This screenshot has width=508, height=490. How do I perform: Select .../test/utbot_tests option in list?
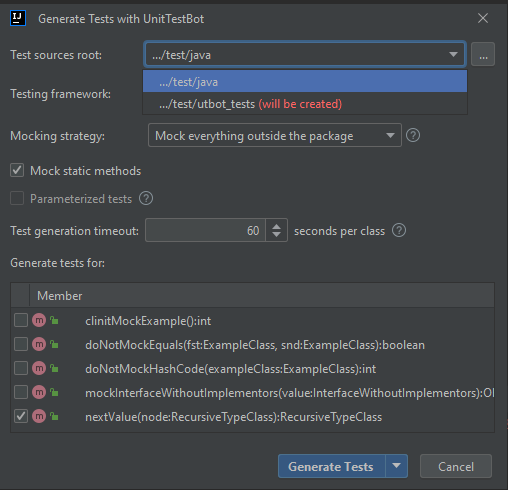pyautogui.click(x=305, y=104)
